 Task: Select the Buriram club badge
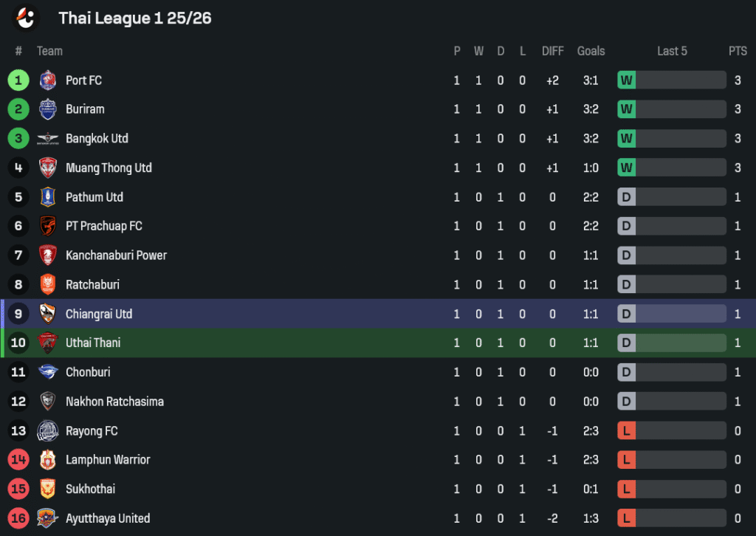48,109
